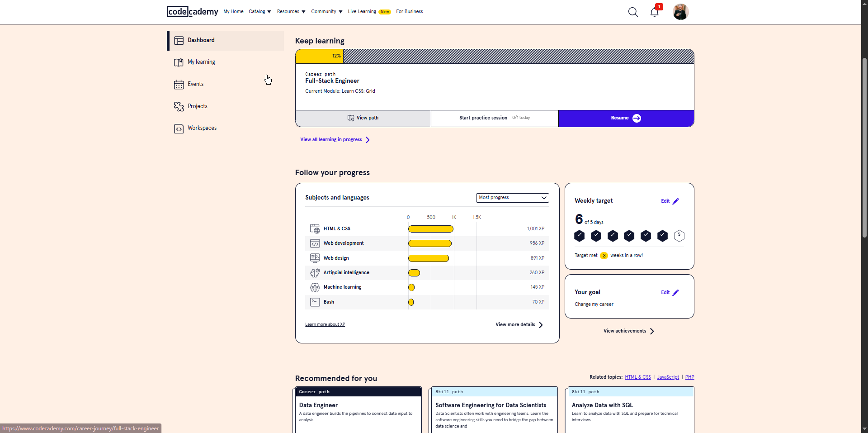Click the HTML & CSS subject icon

315,229
